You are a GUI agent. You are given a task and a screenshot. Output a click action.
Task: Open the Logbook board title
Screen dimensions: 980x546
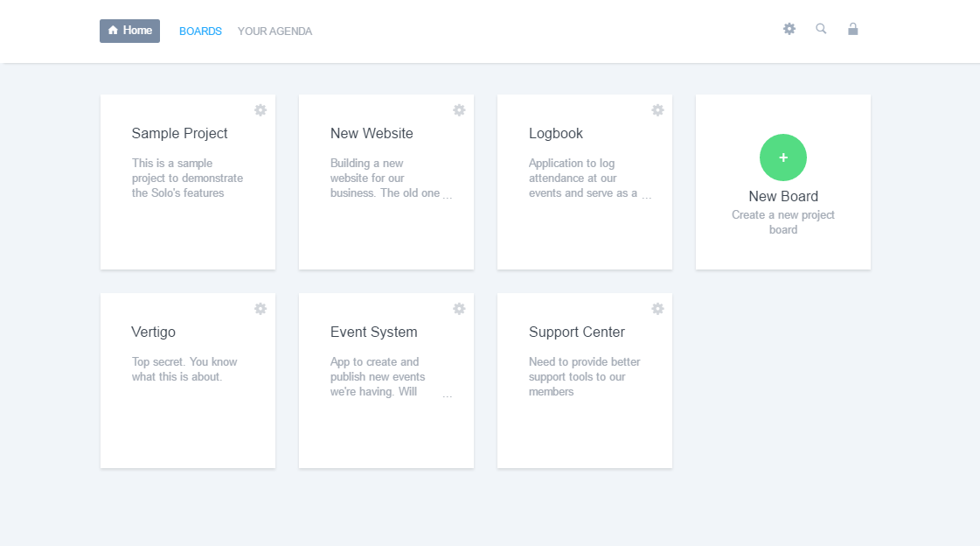556,134
